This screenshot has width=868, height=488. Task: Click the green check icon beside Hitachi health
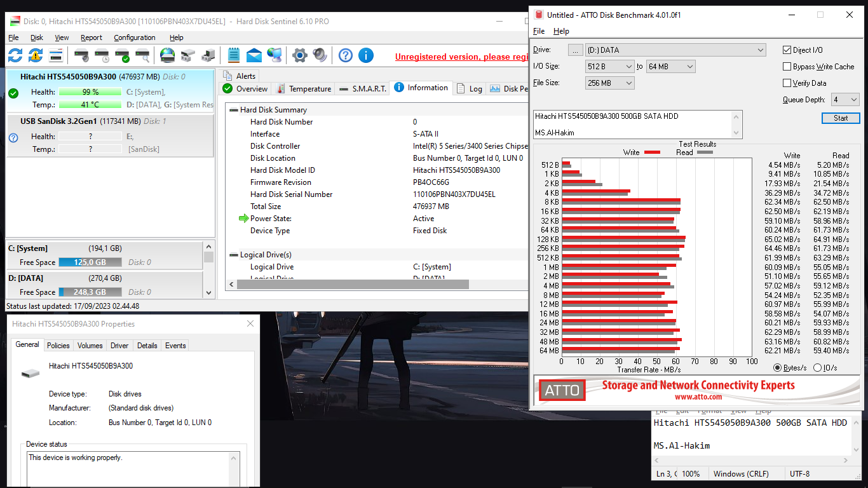click(13, 93)
